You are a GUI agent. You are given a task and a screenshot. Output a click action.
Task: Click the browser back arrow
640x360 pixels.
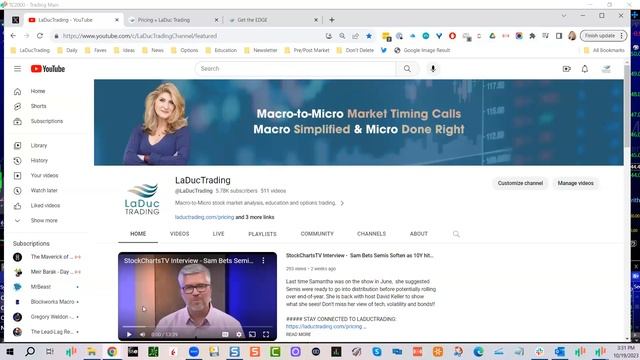pyautogui.click(x=13, y=36)
